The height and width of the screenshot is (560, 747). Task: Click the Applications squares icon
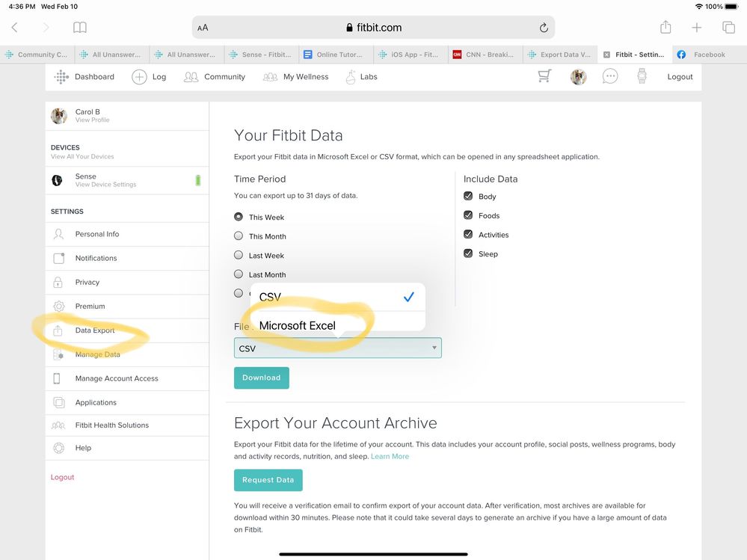click(58, 402)
